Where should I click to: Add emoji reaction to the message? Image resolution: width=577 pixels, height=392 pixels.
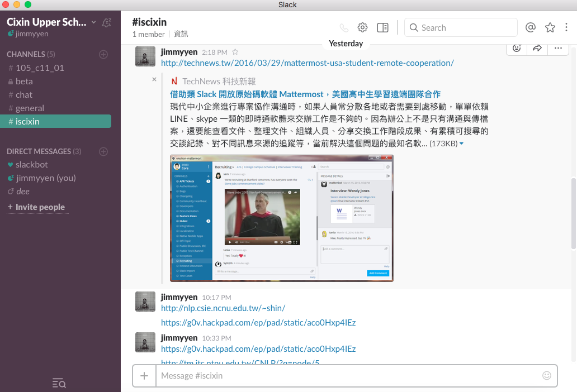coord(517,49)
